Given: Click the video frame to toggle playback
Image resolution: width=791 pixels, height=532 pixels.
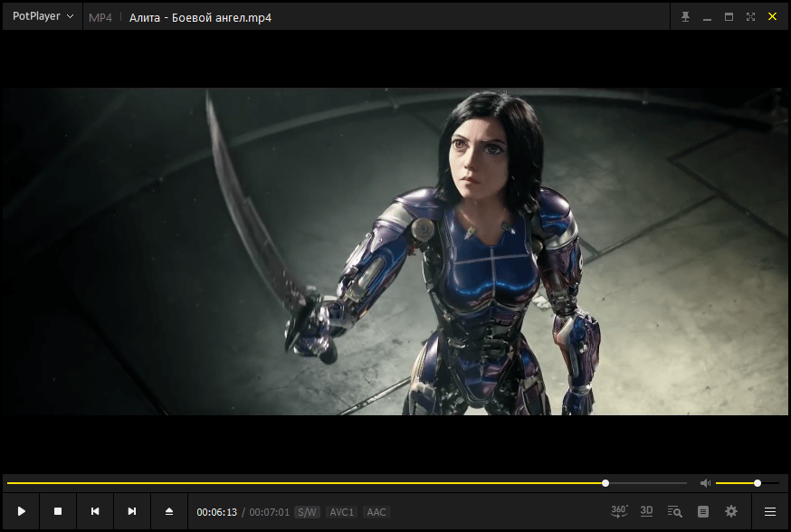Looking at the screenshot, I should pos(395,252).
